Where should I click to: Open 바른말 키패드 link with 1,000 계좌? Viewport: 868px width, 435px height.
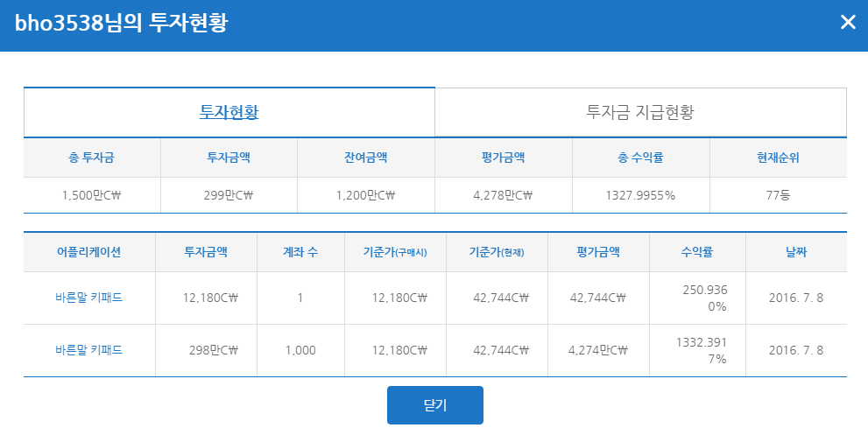(x=88, y=350)
